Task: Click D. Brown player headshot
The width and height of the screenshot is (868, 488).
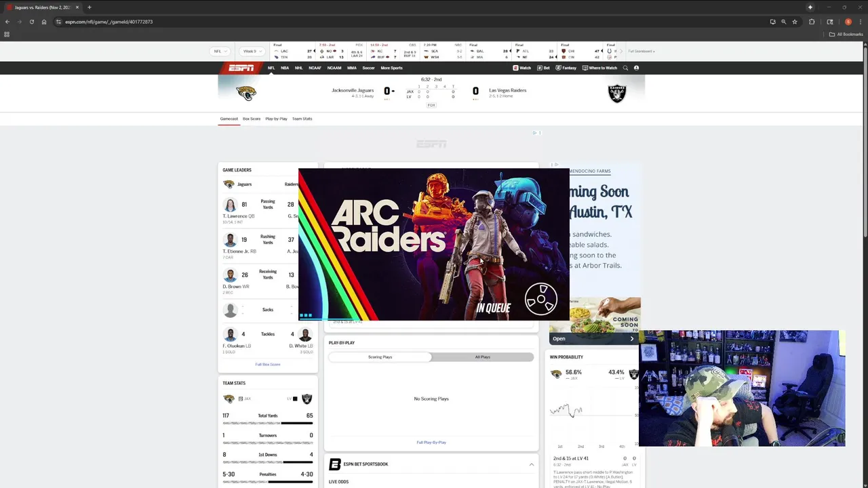Action: [231, 275]
